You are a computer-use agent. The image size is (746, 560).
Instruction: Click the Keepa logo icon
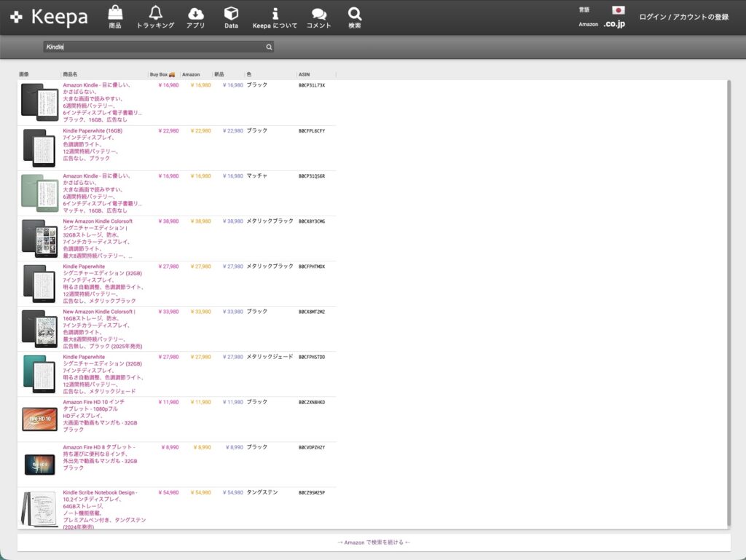[x=17, y=17]
